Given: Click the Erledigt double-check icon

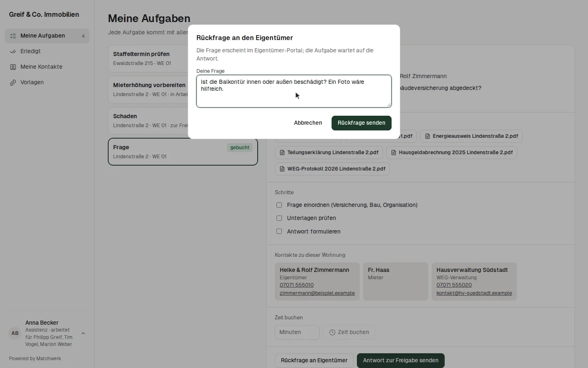Looking at the screenshot, I should coord(13,52).
